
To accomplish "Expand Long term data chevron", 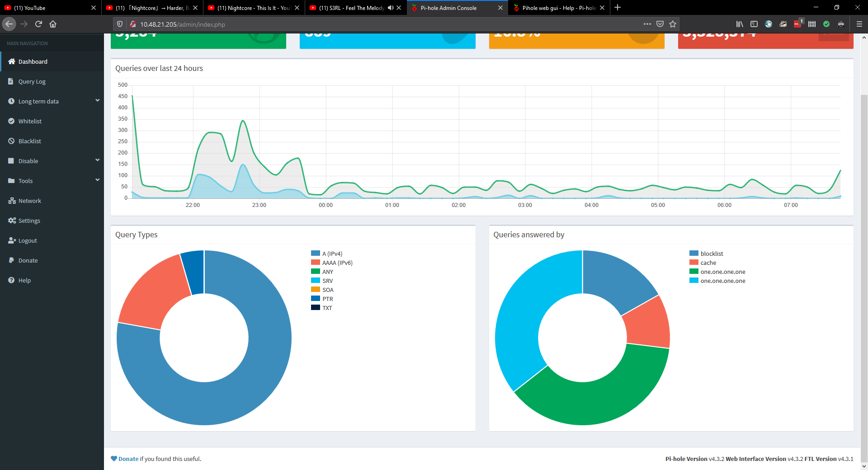I will pyautogui.click(x=97, y=100).
